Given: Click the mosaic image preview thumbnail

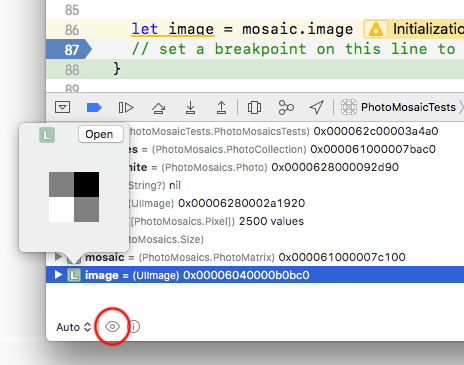Looking at the screenshot, I should (x=74, y=197).
